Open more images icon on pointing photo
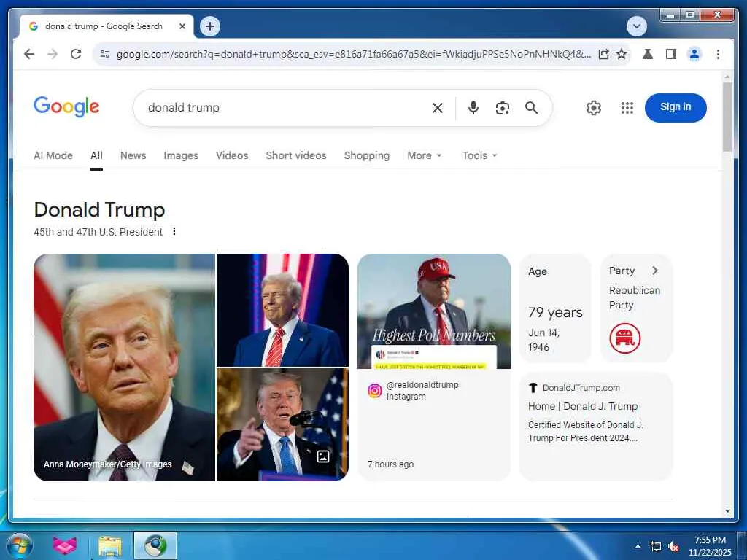The image size is (747, 560). point(323,456)
